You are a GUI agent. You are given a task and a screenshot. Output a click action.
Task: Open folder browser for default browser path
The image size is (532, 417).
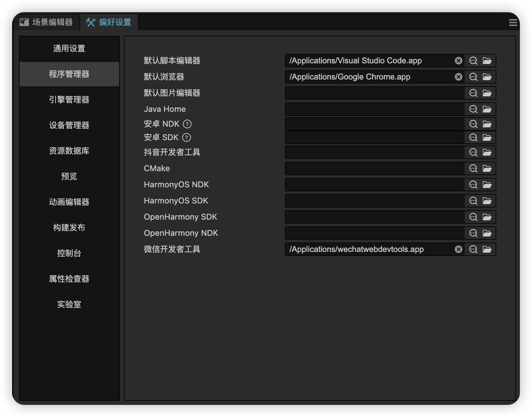[487, 77]
